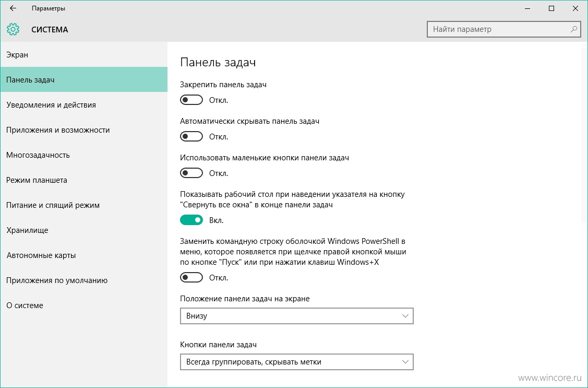588x388 pixels.
Task: Enable Автоматически скрывать панель задач
Action: click(x=191, y=136)
